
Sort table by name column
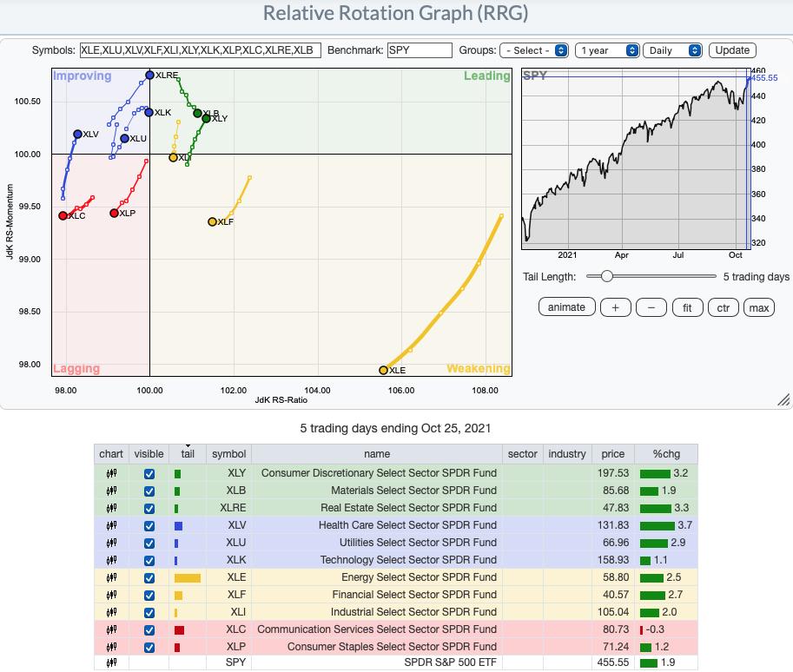377,454
